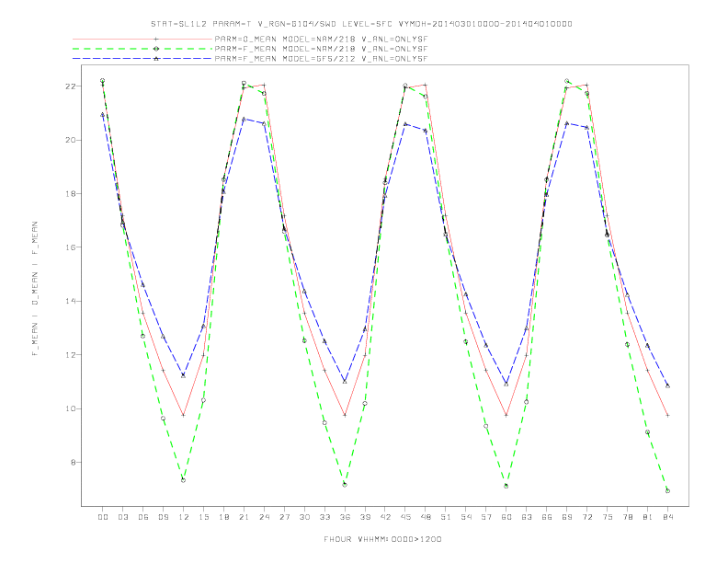
Task: Click blue triangle data point at hour 60
Action: coord(506,384)
